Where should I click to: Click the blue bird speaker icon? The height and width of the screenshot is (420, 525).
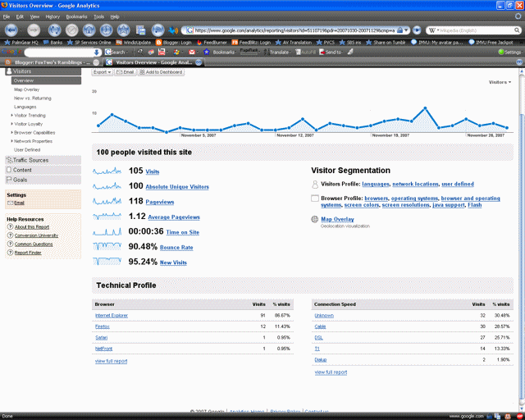pos(173,30)
